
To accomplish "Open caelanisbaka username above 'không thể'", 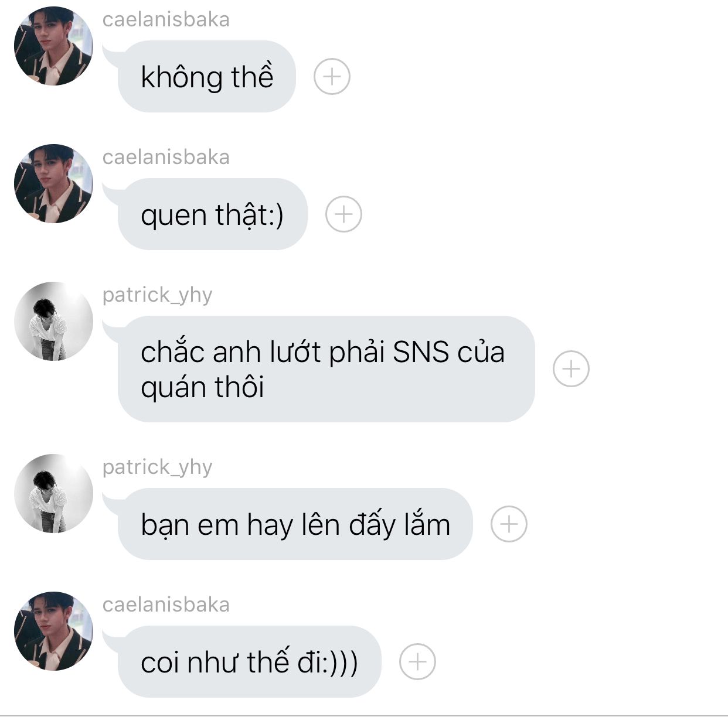I will point(166,19).
